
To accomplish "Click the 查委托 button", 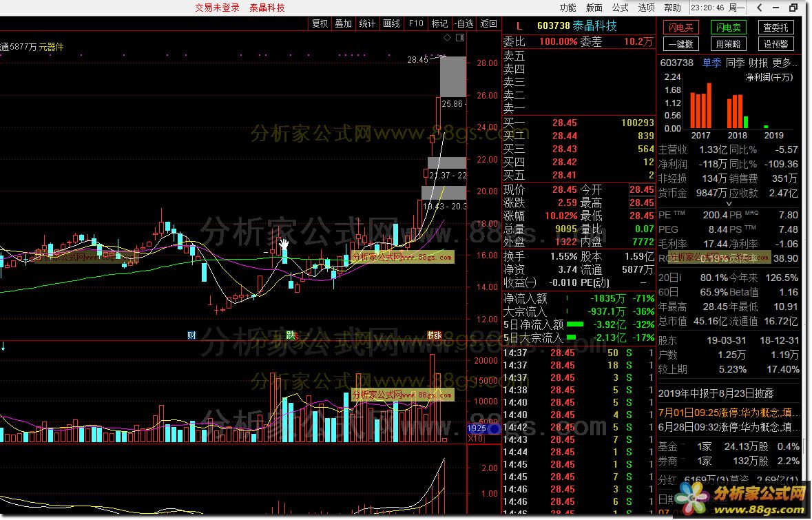I will [x=775, y=28].
